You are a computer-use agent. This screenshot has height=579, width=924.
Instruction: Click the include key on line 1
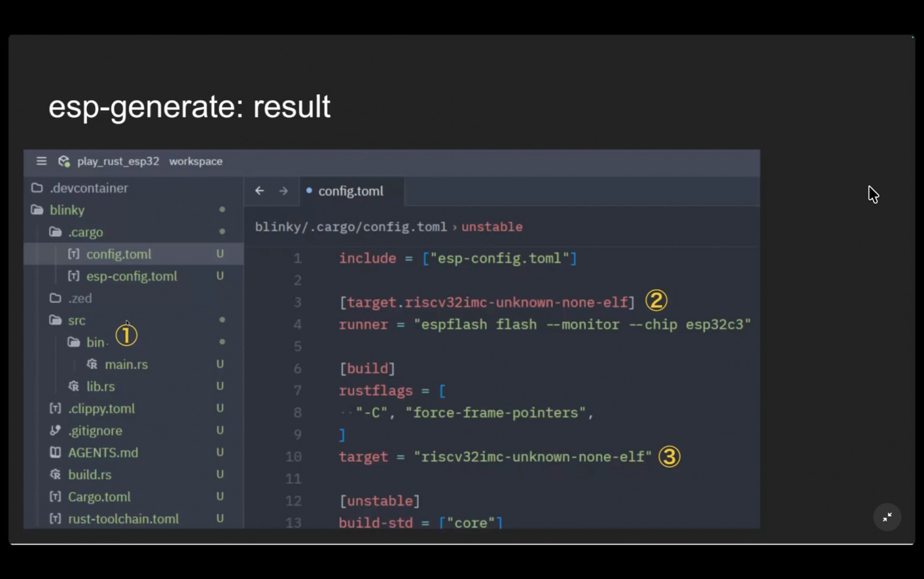click(368, 258)
